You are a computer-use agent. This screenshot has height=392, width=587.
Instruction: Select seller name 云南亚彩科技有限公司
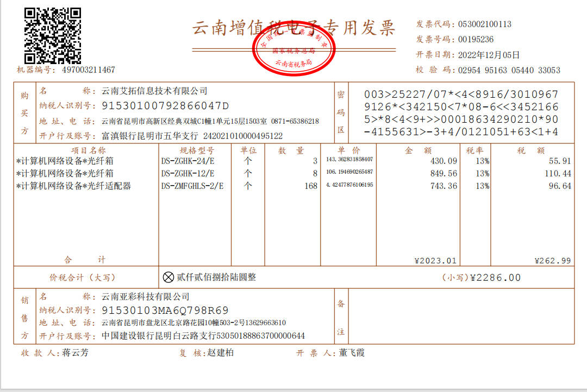[x=146, y=296]
